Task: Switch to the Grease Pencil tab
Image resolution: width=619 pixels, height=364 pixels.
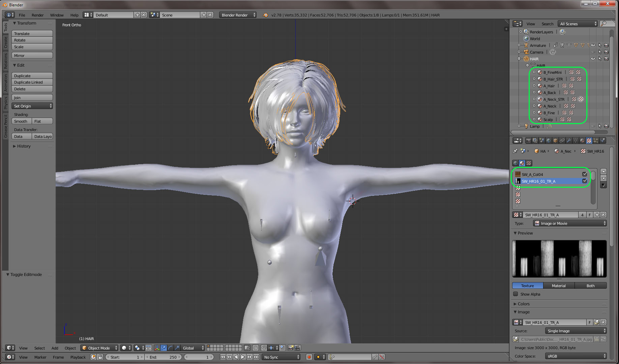Action: [5, 126]
